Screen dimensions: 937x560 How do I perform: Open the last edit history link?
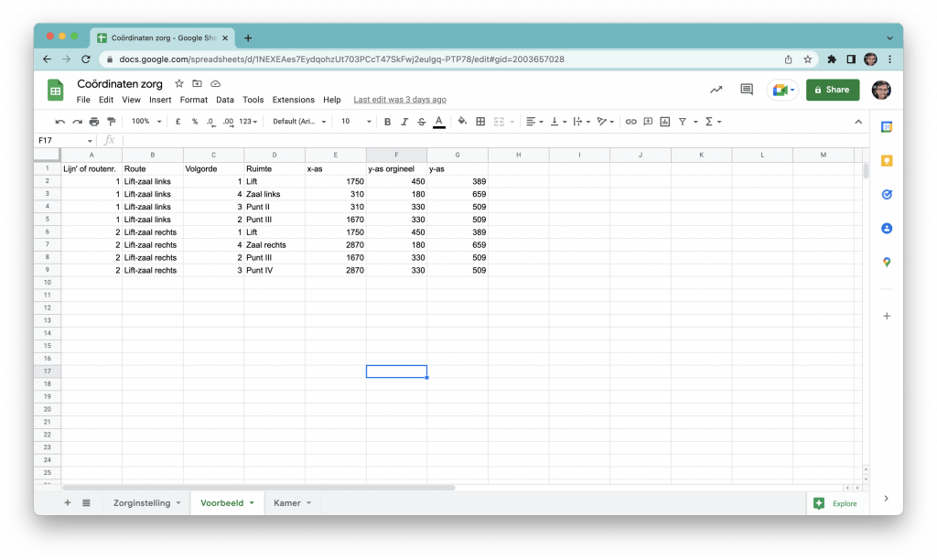pos(400,100)
